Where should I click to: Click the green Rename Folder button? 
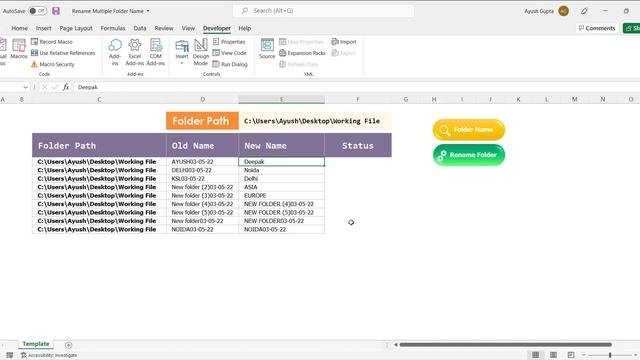coord(469,155)
